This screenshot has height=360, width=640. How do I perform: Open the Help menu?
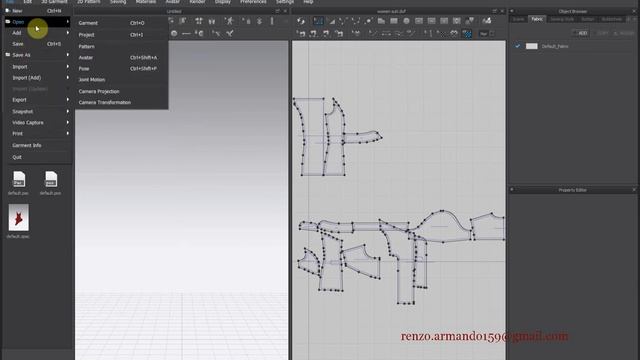tap(308, 2)
